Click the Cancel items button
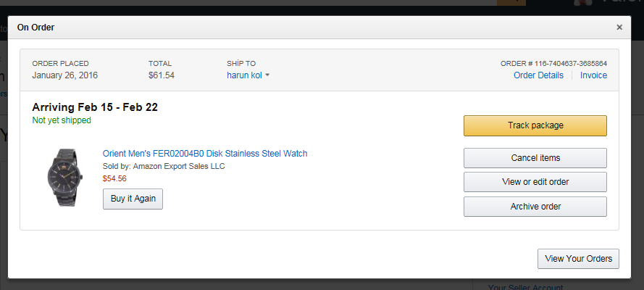Screen dimensions: 644x290 [535, 158]
